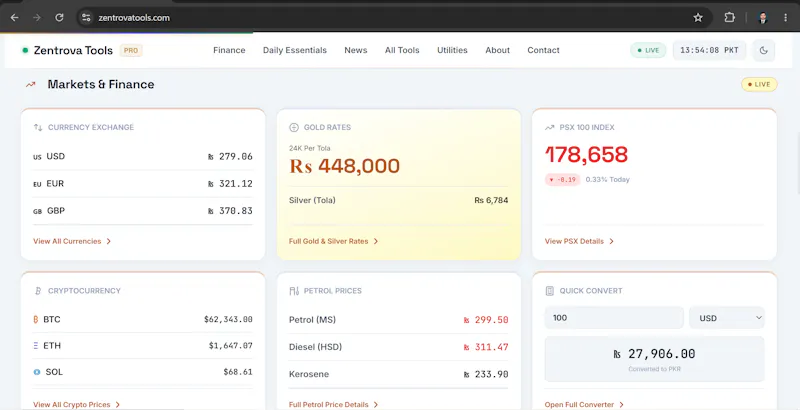Click the Silver (Tola) Rs 6,784 value

(x=491, y=200)
